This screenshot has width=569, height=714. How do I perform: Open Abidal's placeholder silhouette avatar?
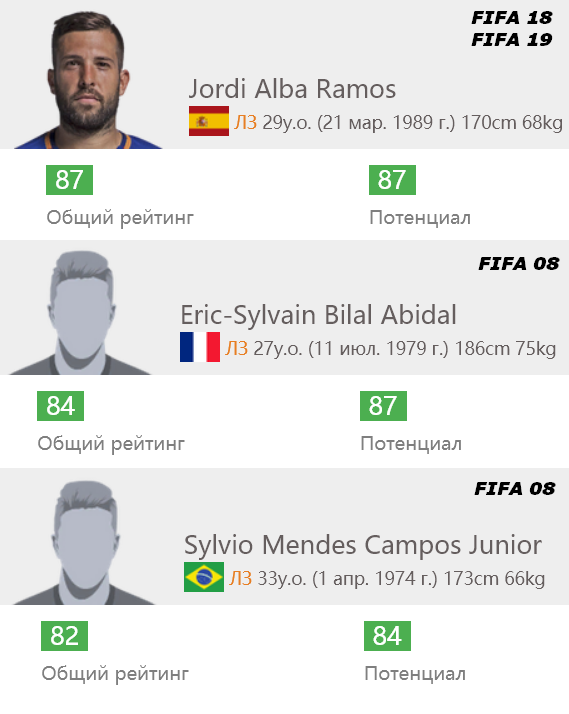coord(80,313)
